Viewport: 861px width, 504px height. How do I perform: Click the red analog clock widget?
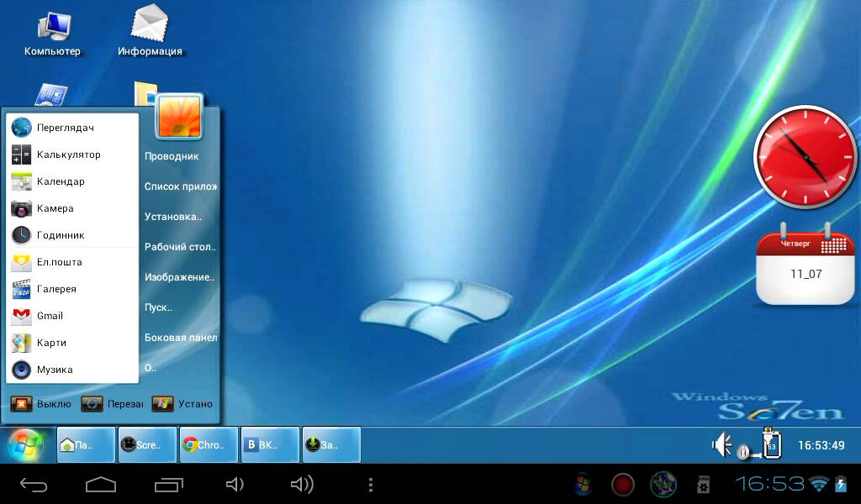805,157
